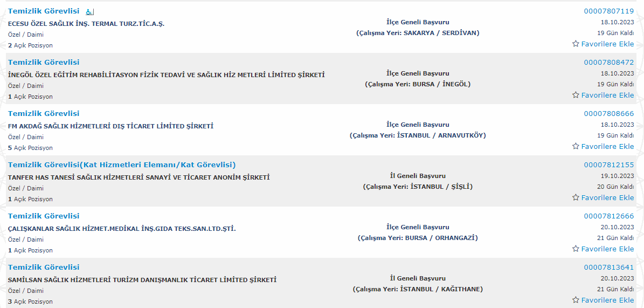Click job number 00007807119
Image resolution: width=644 pixels, height=308 pixels.
pos(609,11)
